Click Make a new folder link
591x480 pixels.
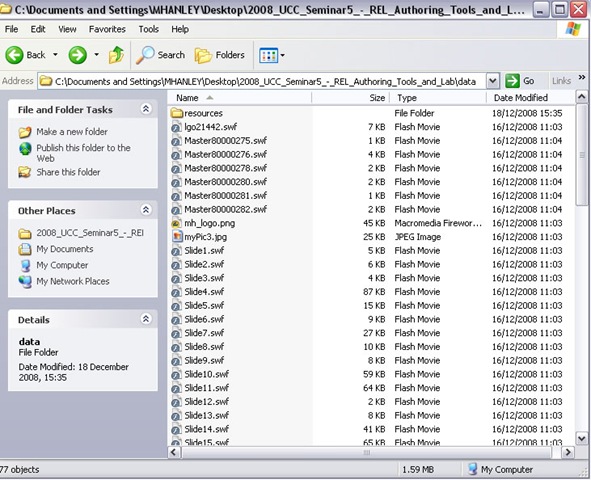pyautogui.click(x=72, y=132)
